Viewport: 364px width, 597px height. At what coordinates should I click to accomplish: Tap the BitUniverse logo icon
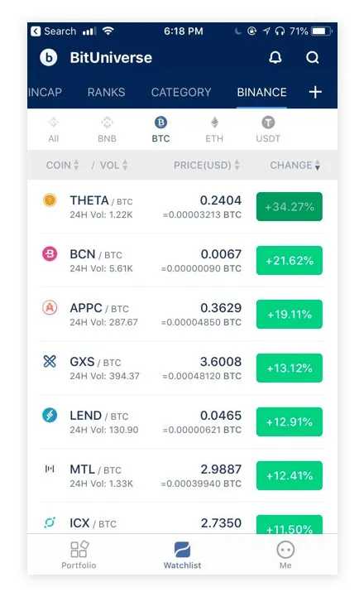tap(49, 57)
